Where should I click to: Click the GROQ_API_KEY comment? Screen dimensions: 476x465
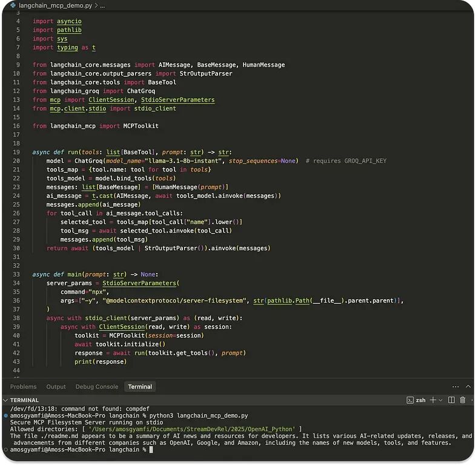pos(346,161)
